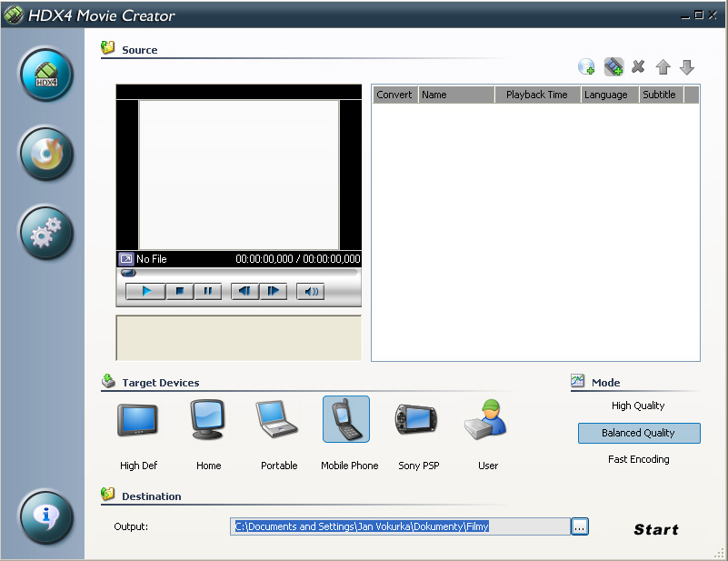
Task: Click the Target Devices section icon
Action: pos(108,381)
